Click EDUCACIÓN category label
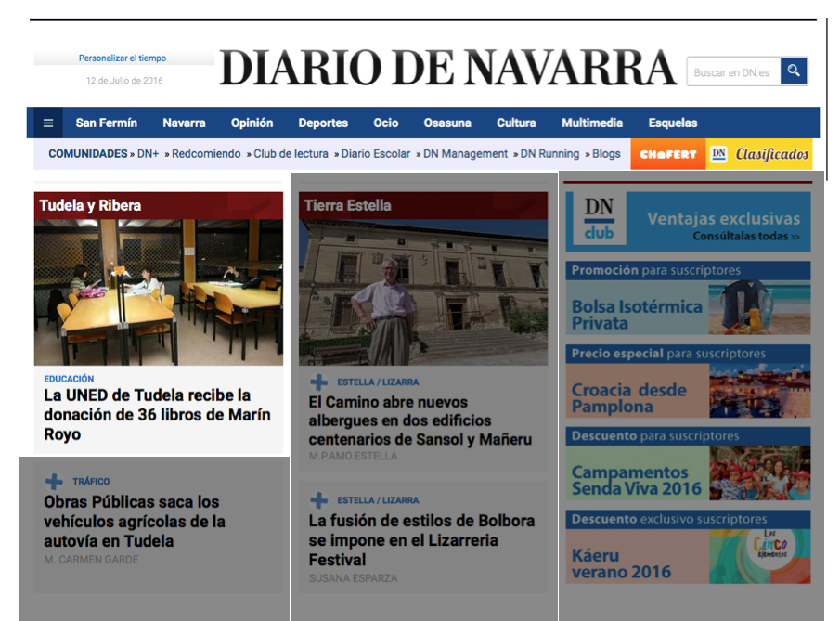The width and height of the screenshot is (840, 621). (x=69, y=379)
